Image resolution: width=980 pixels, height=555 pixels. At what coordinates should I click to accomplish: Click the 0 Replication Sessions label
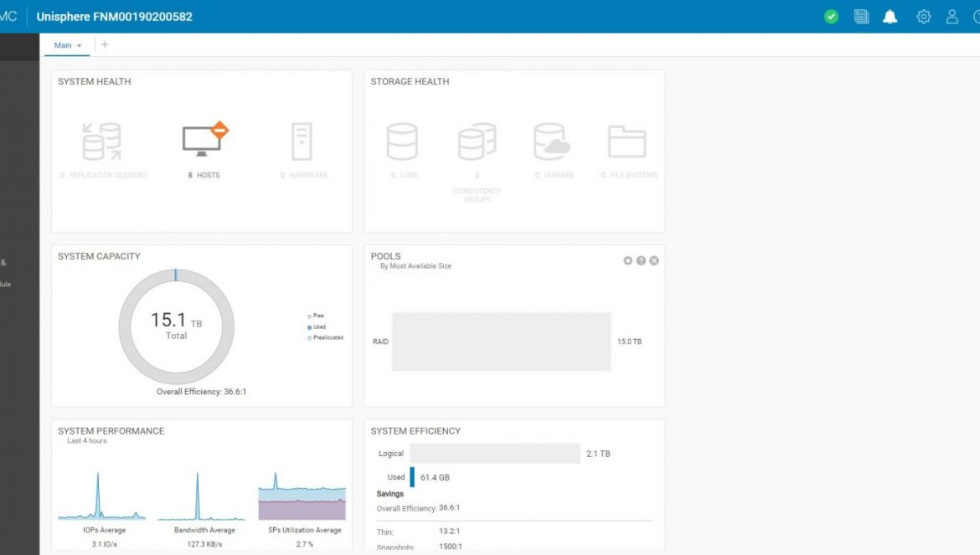pos(105,175)
